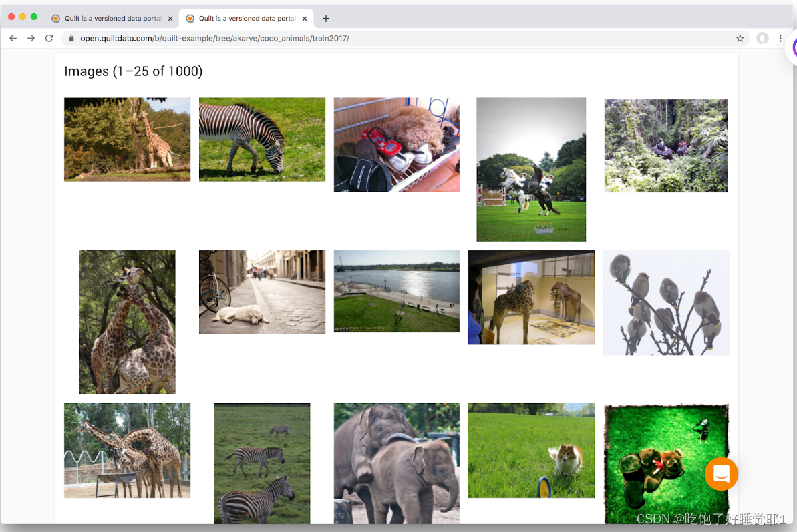Viewport: 797px width, 532px height.
Task: Open the two necking giraffes portrait thumbnail
Action: click(127, 322)
